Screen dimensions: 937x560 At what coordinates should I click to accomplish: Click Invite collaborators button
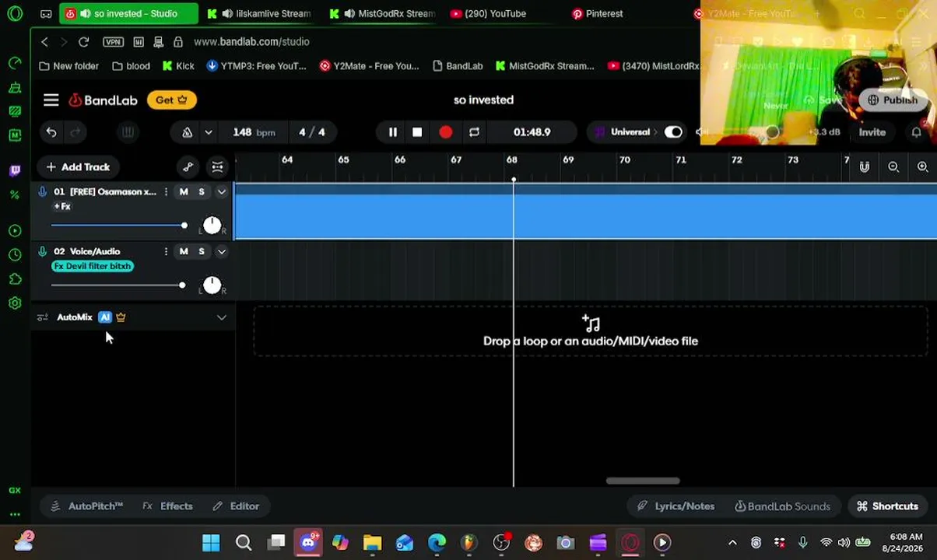point(872,132)
